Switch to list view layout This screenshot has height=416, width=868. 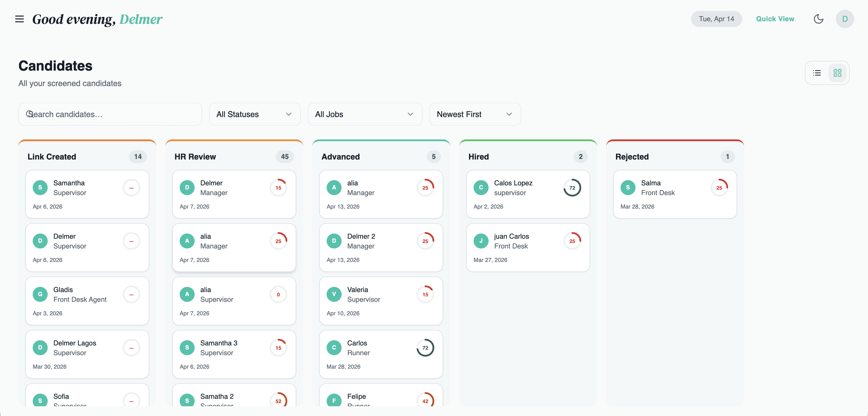(x=816, y=73)
